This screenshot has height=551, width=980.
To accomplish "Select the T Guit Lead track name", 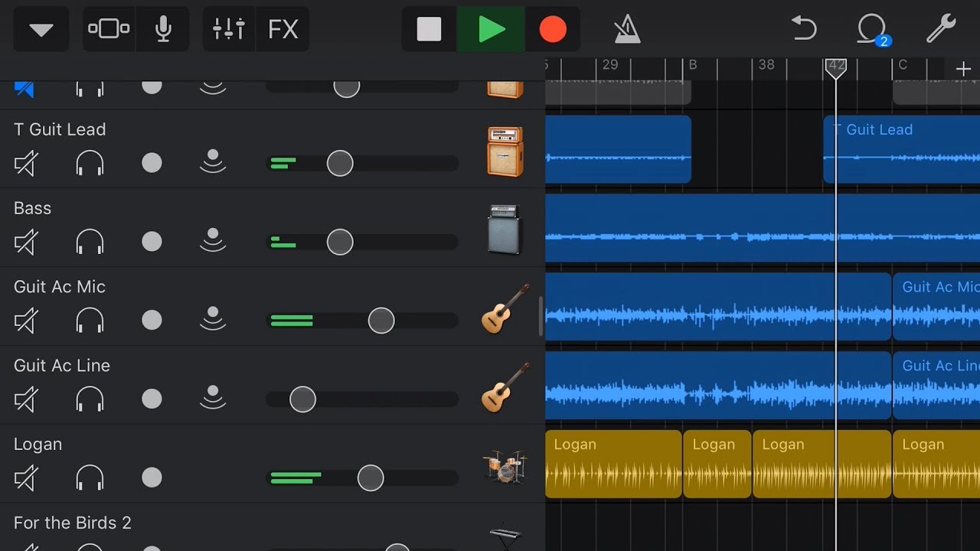I will coord(60,129).
